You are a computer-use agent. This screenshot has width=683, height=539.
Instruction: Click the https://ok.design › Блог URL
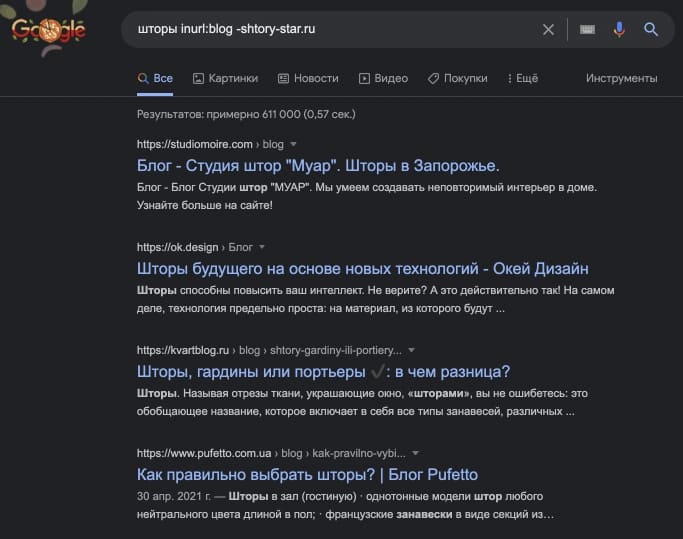tap(194, 247)
